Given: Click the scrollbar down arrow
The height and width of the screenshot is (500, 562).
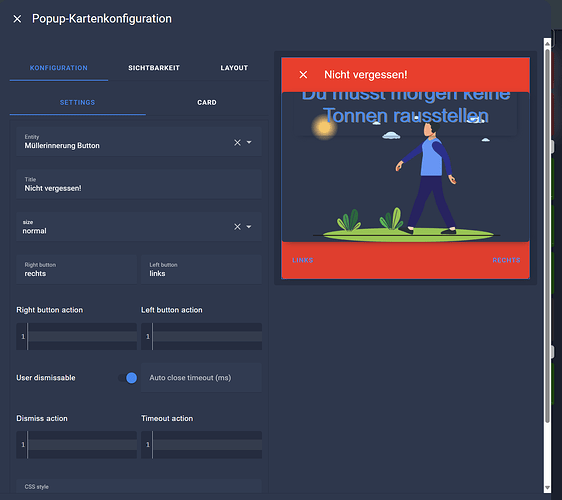Looking at the screenshot, I should pos(547,487).
